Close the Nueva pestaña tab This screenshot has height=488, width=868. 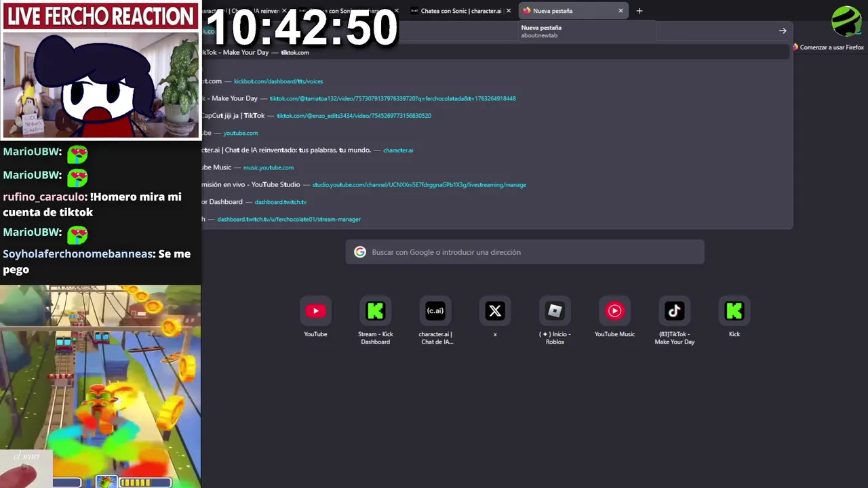620,11
